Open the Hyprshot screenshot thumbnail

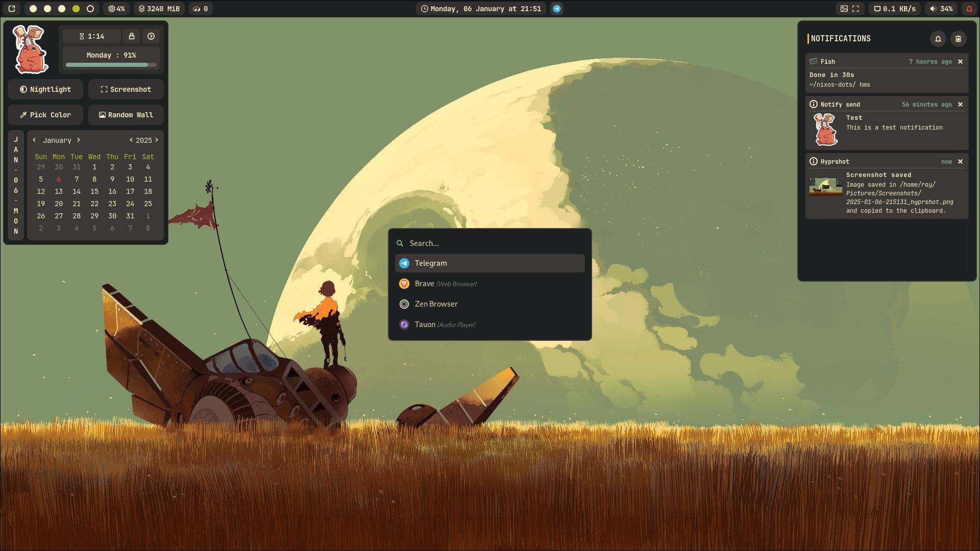coord(826,187)
